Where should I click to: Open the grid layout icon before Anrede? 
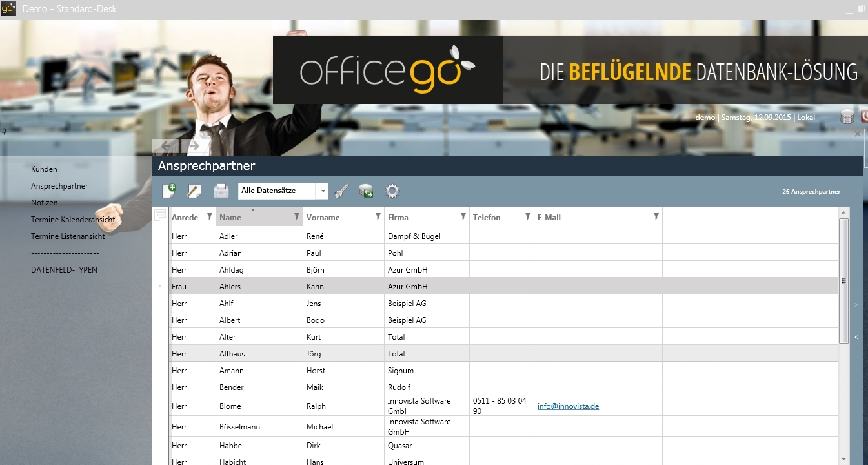pos(160,216)
